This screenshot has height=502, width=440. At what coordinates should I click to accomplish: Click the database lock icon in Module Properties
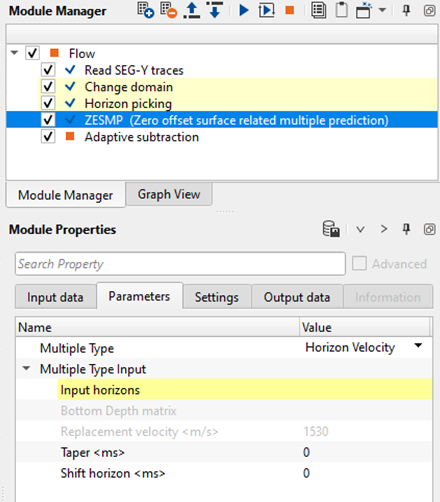coord(331,229)
